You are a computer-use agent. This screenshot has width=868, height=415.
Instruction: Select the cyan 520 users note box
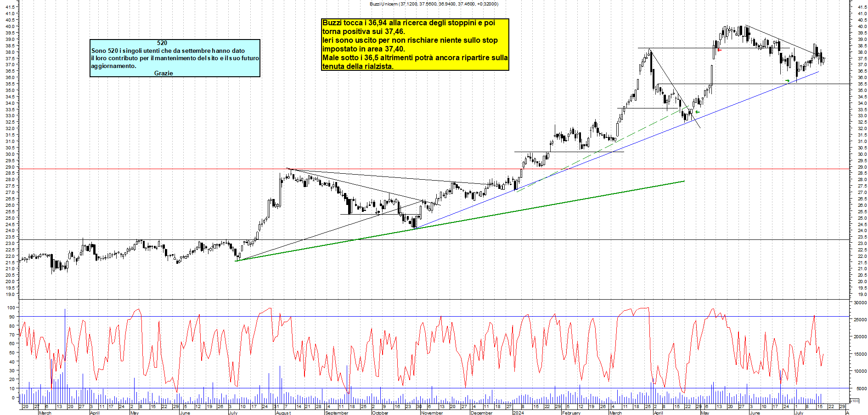[175, 58]
